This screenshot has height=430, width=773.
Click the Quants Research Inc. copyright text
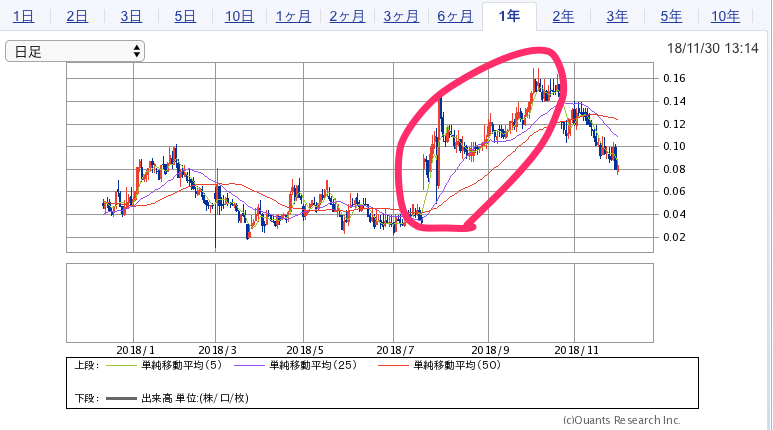pos(621,420)
